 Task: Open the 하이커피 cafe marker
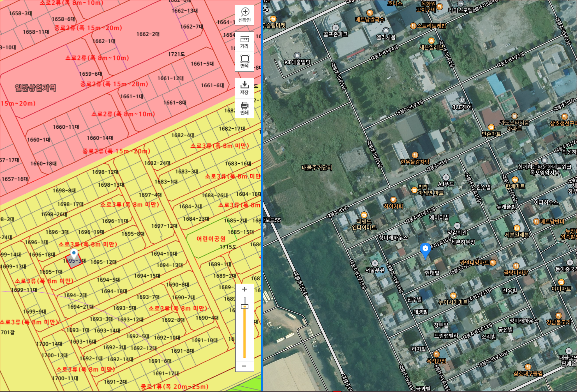393,203
